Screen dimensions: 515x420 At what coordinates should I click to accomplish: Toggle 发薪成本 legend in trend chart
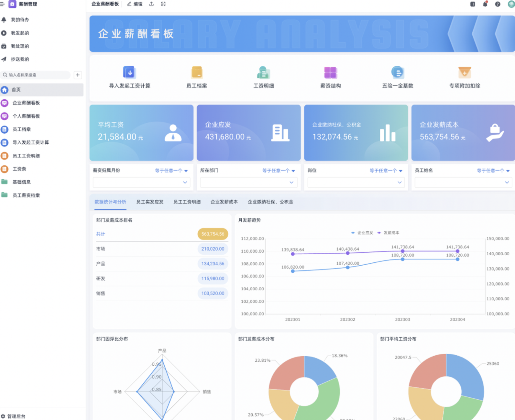pos(388,233)
